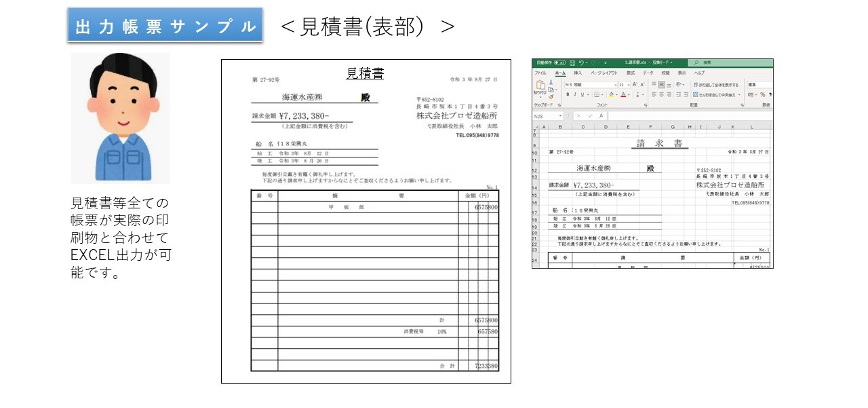
Task: Toggle italic formatting
Action: point(575,94)
